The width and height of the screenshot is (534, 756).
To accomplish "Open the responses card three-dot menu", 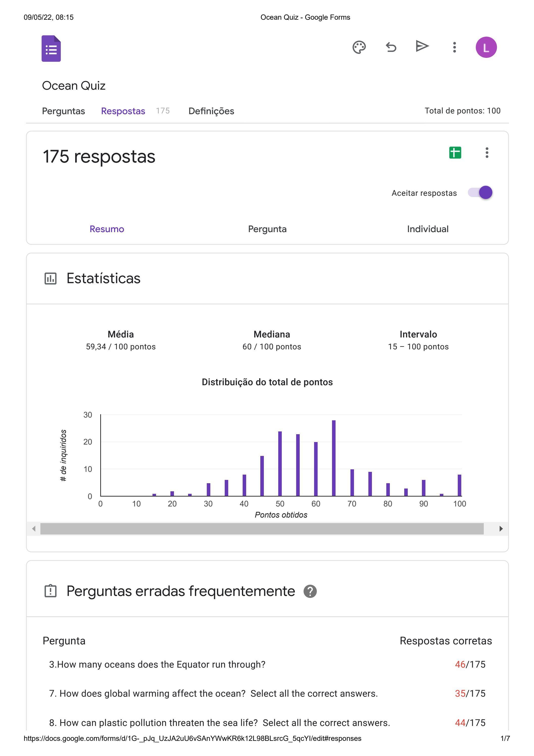I will (x=487, y=153).
